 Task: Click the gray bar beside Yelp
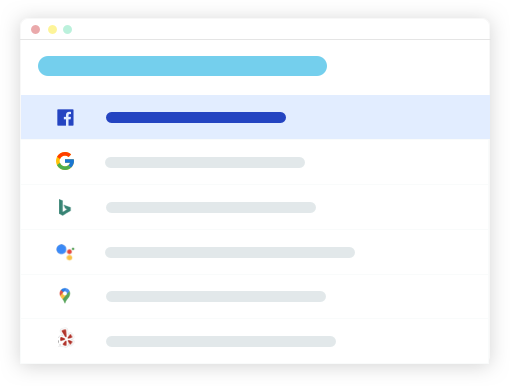click(x=221, y=341)
